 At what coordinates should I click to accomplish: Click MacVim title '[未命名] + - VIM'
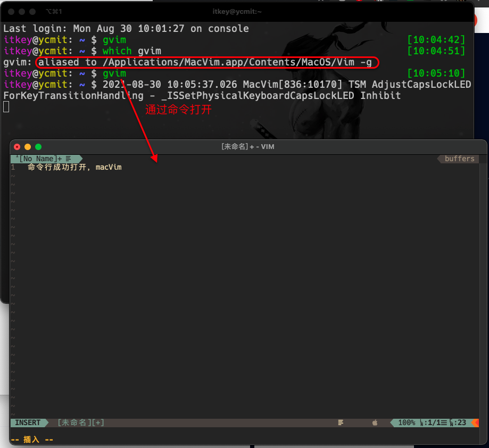click(x=247, y=147)
